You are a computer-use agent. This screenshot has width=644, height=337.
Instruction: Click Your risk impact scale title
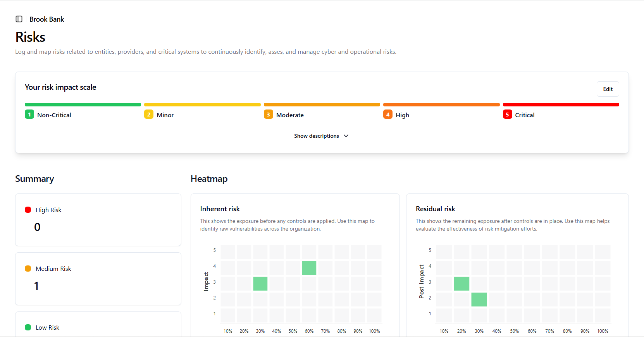pos(60,87)
